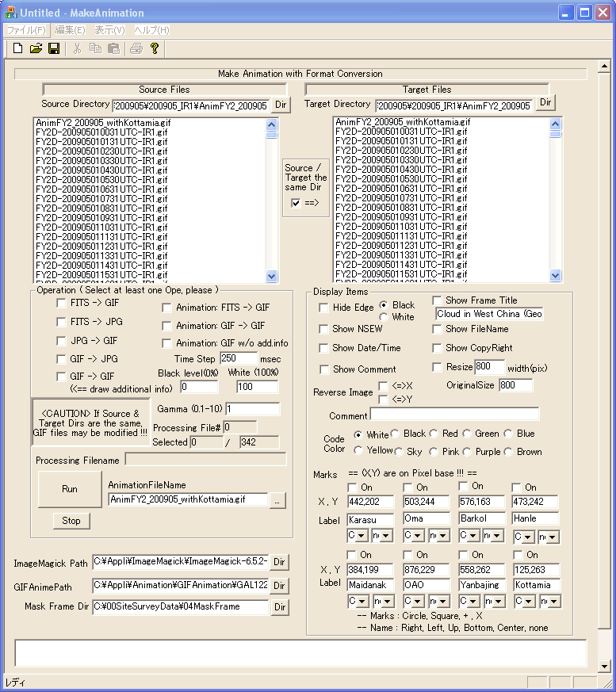Viewport: 616px width, 692px height.
Task: Click the Open folder toolbar icon
Action: coord(36,48)
